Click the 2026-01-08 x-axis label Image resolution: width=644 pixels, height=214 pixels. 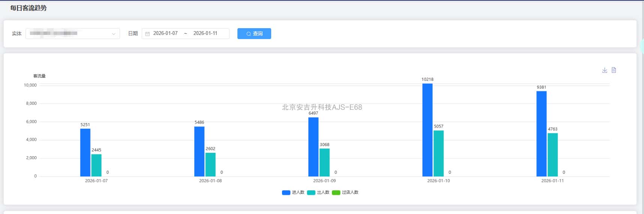point(210,181)
